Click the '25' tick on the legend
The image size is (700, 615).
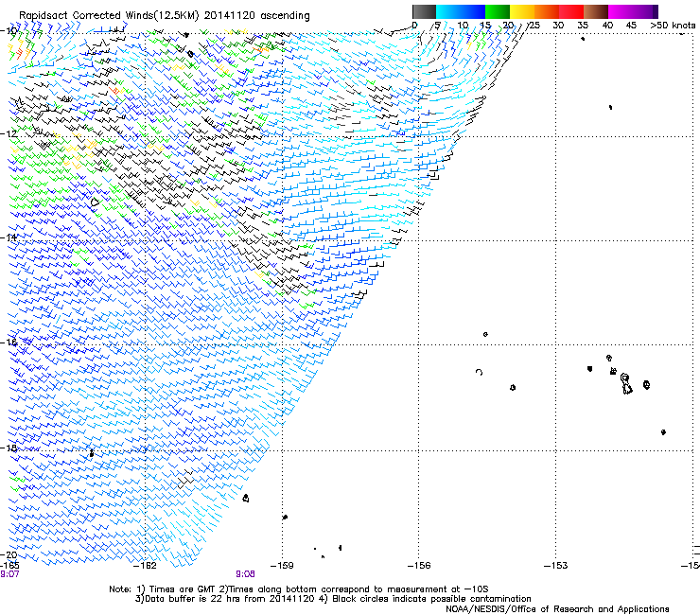[x=534, y=26]
